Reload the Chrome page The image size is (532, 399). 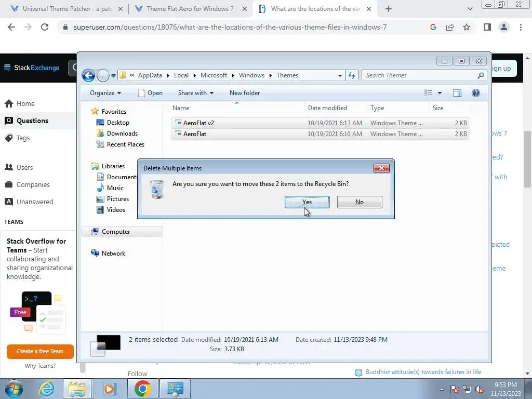[x=45, y=27]
